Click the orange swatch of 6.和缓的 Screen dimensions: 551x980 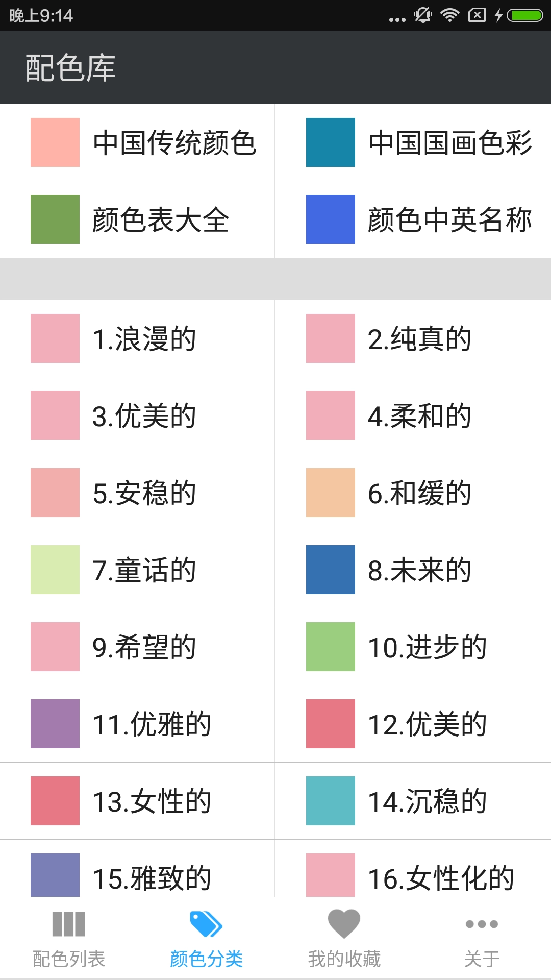click(330, 493)
